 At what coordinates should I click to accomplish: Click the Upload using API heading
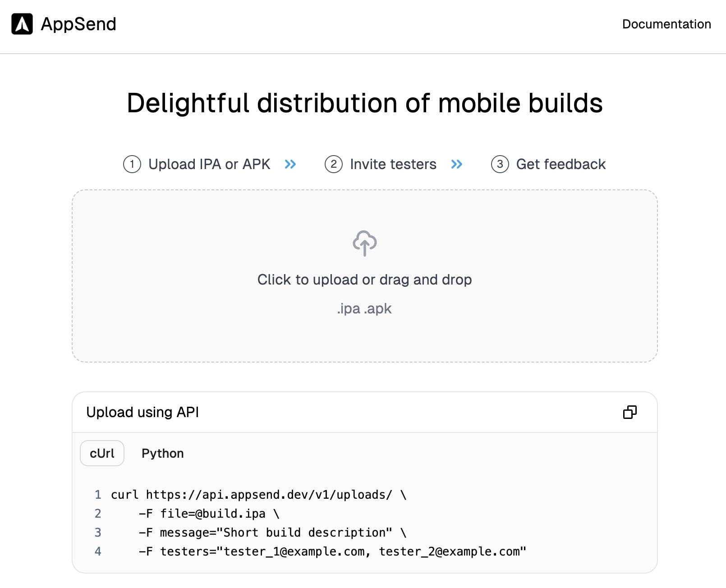tap(142, 412)
